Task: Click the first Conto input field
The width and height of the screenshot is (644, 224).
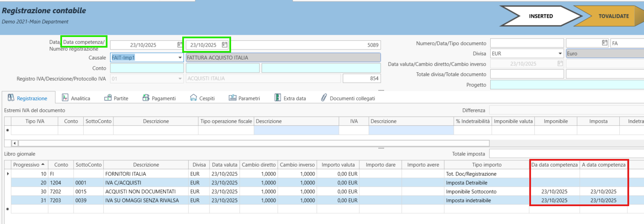Action: 147,68
